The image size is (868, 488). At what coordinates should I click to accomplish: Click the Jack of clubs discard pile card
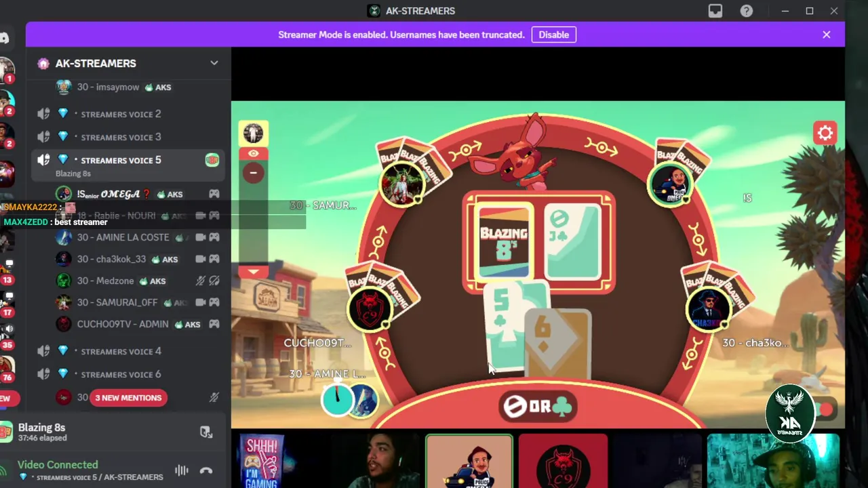pyautogui.click(x=572, y=242)
